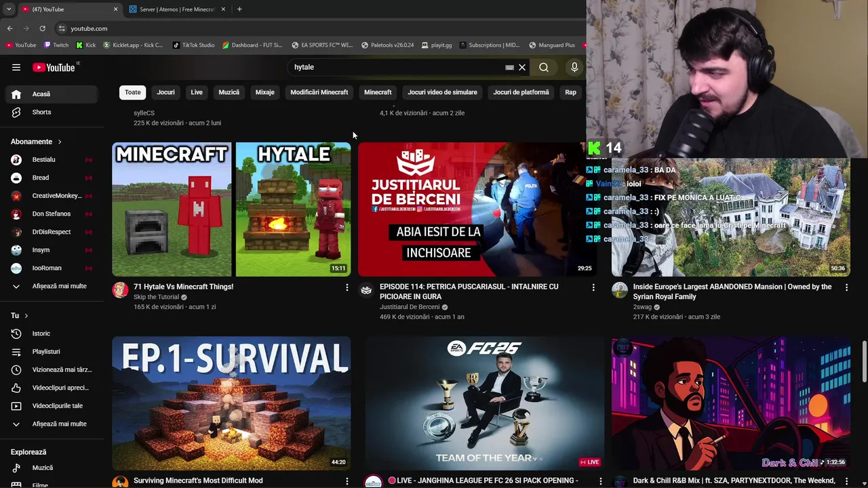Open options for Surviving Minecraft's Most Difficult Mod

pyautogui.click(x=347, y=481)
